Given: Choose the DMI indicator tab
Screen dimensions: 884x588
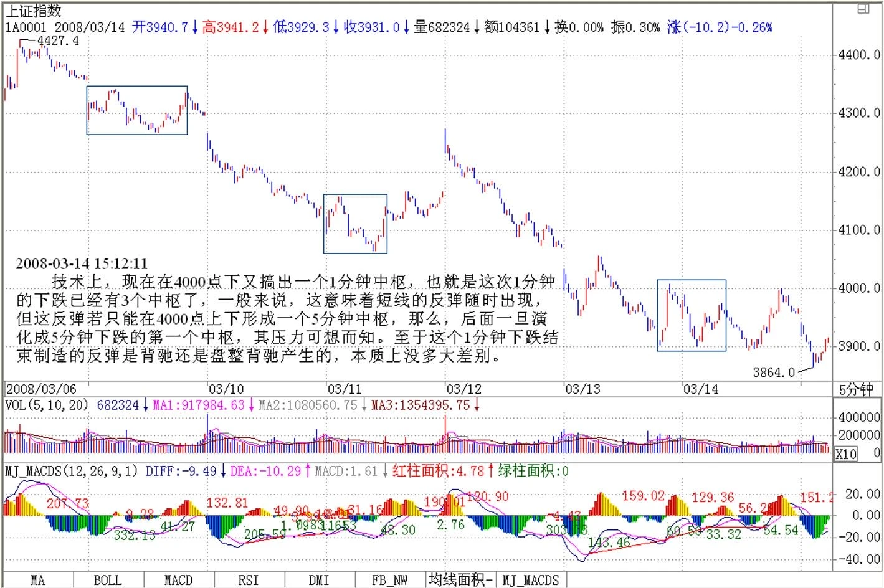Looking at the screenshot, I should (318, 580).
